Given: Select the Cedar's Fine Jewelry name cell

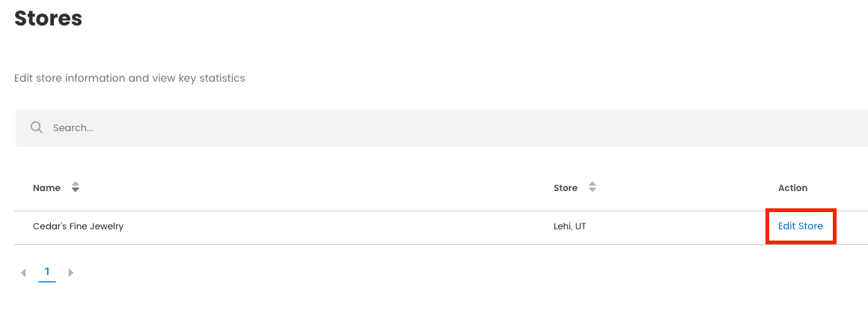Looking at the screenshot, I should pos(78,226).
